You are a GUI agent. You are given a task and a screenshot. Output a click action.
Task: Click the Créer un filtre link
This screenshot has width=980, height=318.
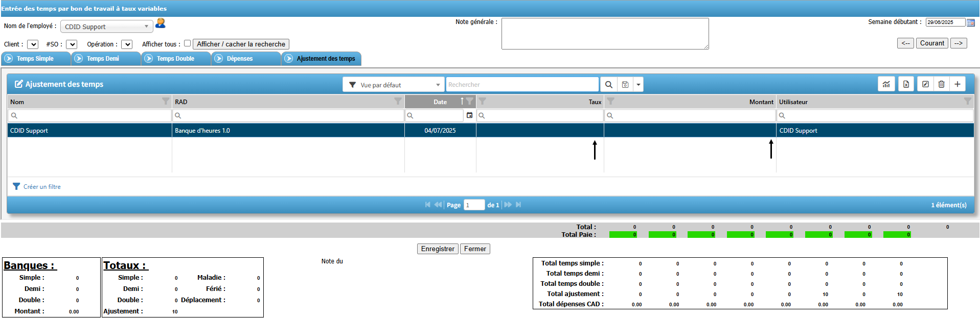(42, 187)
